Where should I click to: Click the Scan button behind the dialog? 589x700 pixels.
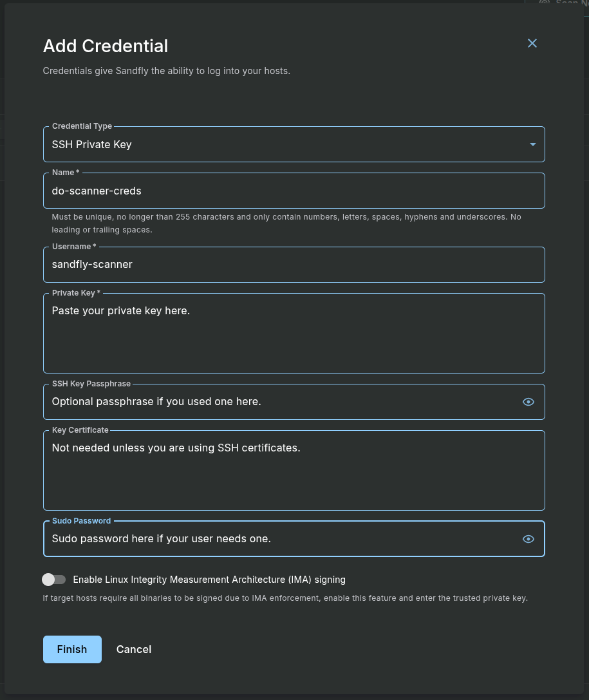tap(563, 3)
